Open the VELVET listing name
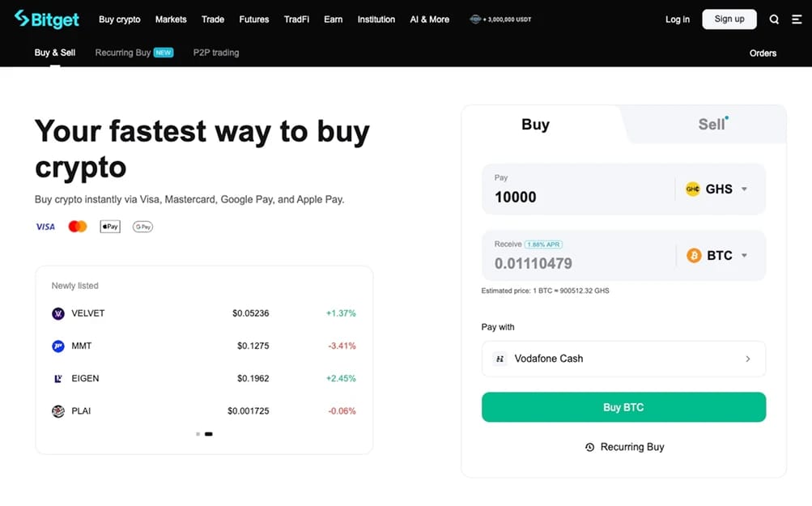Viewport: 812px width, 506px height. tap(88, 313)
